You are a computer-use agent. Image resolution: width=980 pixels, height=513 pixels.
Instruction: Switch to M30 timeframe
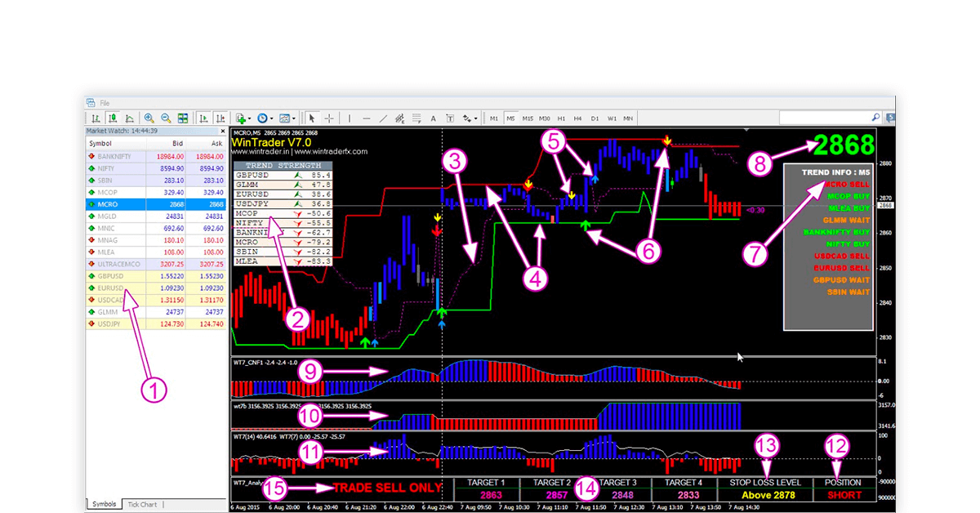(545, 118)
